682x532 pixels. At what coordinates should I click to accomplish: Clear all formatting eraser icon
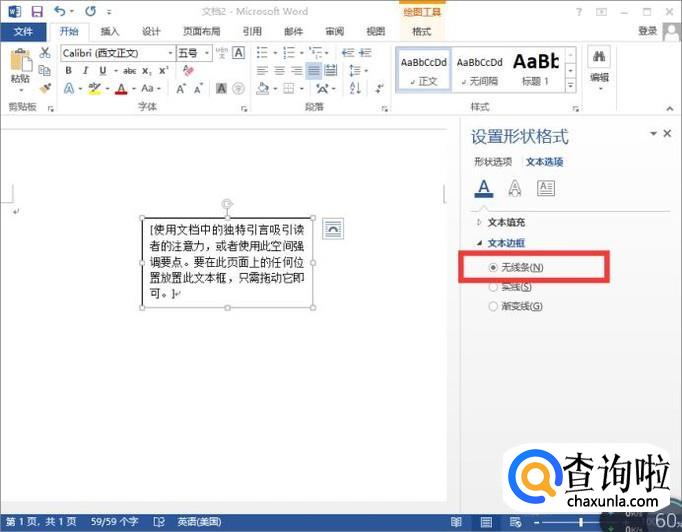click(188, 70)
